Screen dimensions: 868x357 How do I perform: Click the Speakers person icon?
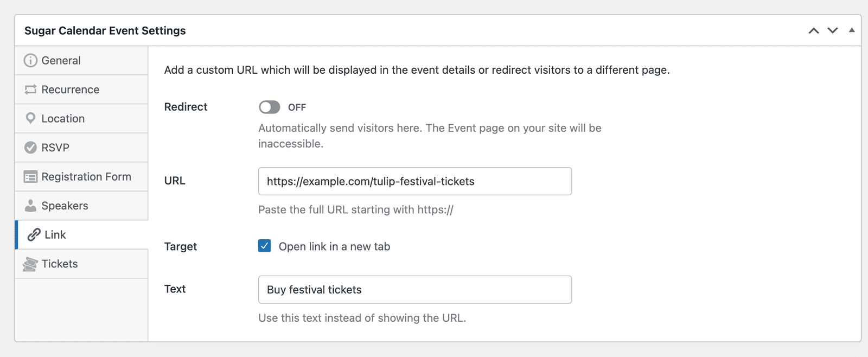[30, 206]
